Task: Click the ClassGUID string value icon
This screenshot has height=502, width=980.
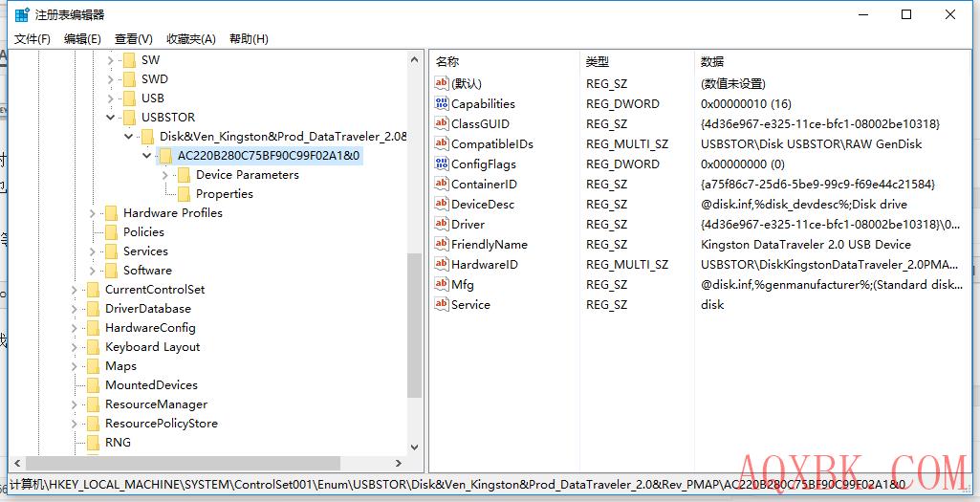Action: click(x=442, y=123)
